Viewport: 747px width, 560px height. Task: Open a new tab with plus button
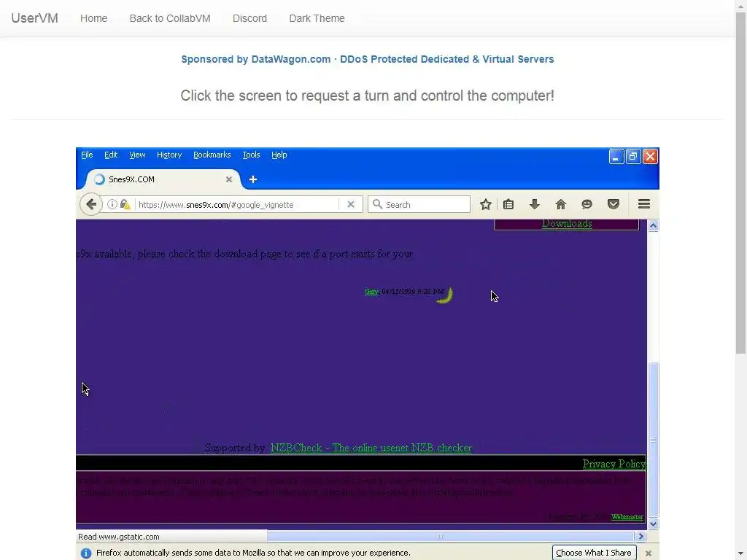(x=253, y=179)
